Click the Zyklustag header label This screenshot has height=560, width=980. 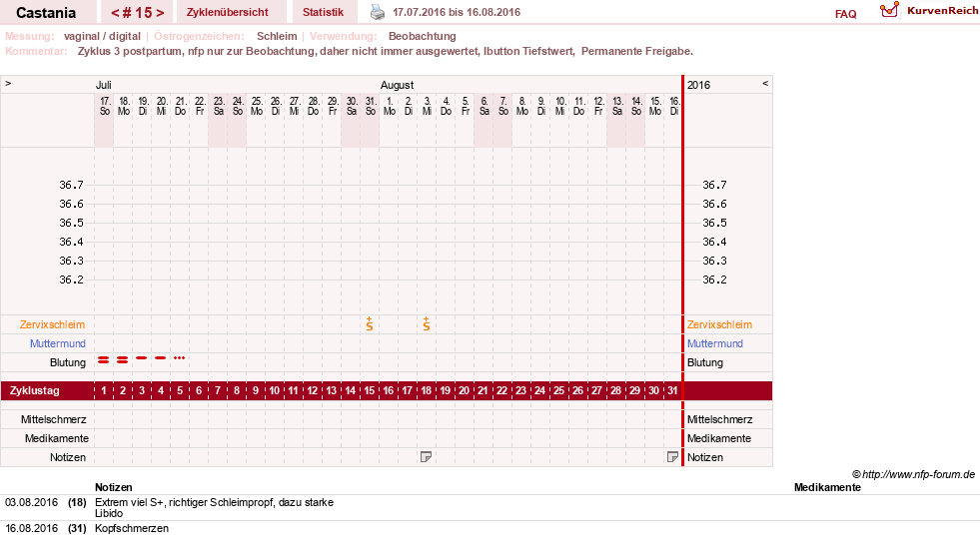click(34, 390)
